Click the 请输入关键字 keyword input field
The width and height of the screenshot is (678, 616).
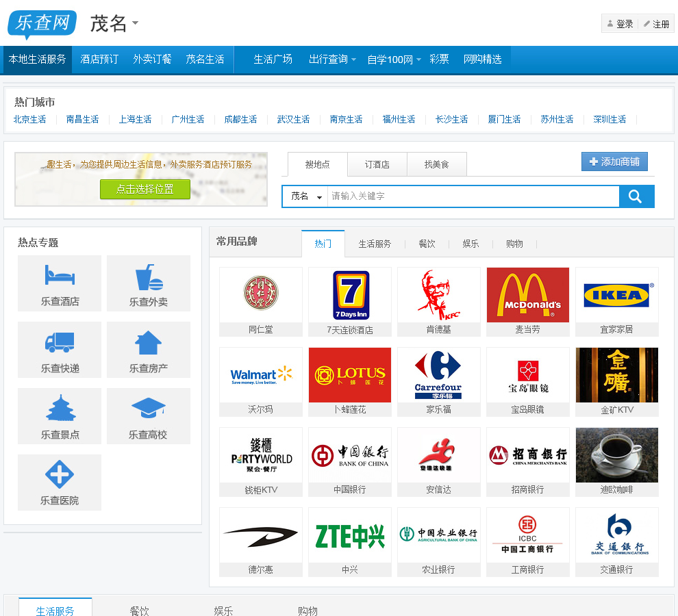point(473,196)
